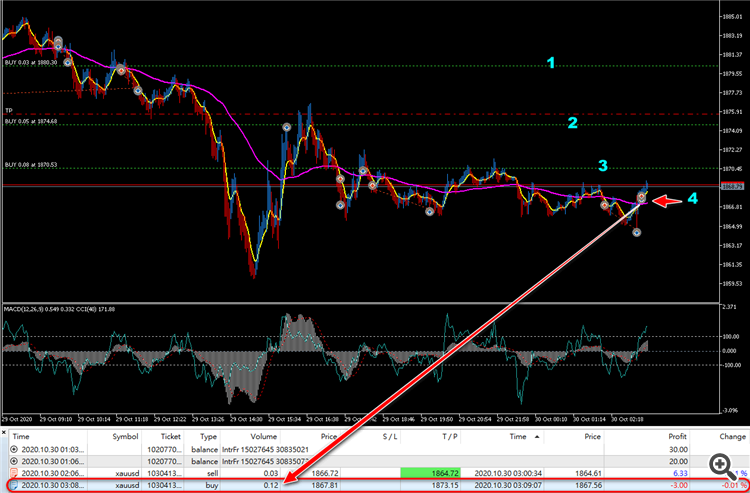Click the sell order icon in the 02:06 row
Screen dimensions: 750x493
pos(14,473)
